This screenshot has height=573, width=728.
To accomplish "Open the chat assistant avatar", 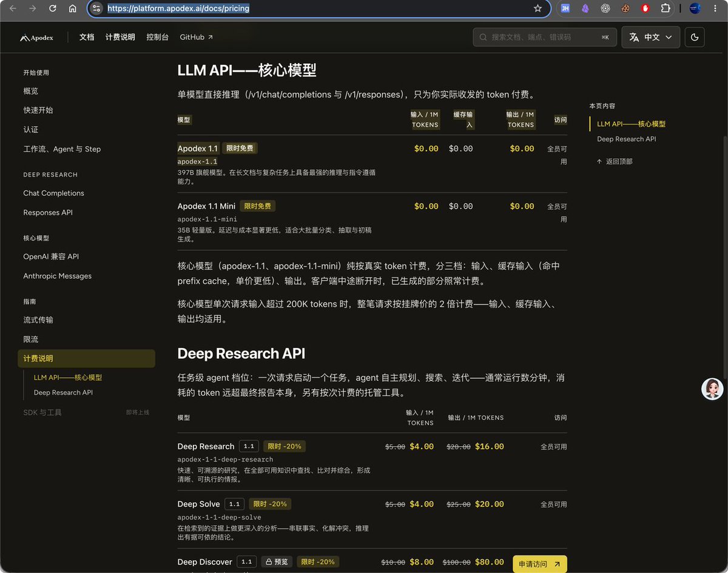I will pyautogui.click(x=712, y=389).
